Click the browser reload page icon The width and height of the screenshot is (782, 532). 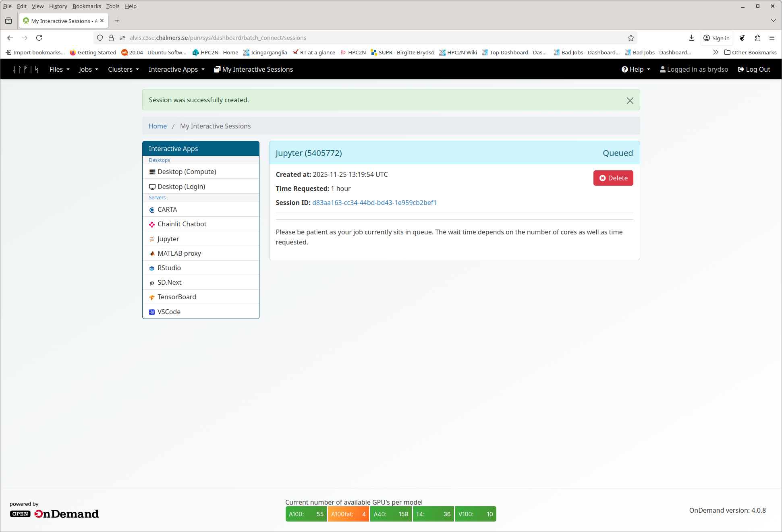(39, 38)
